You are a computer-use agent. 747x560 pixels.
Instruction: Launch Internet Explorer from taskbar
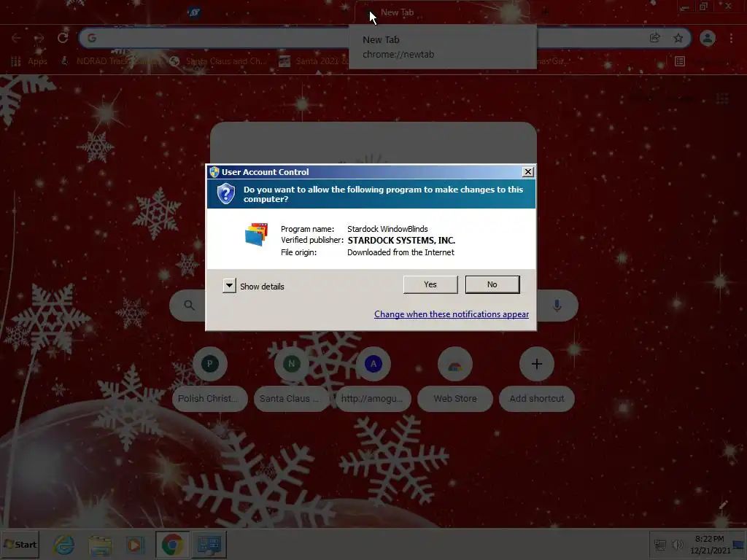(x=64, y=545)
